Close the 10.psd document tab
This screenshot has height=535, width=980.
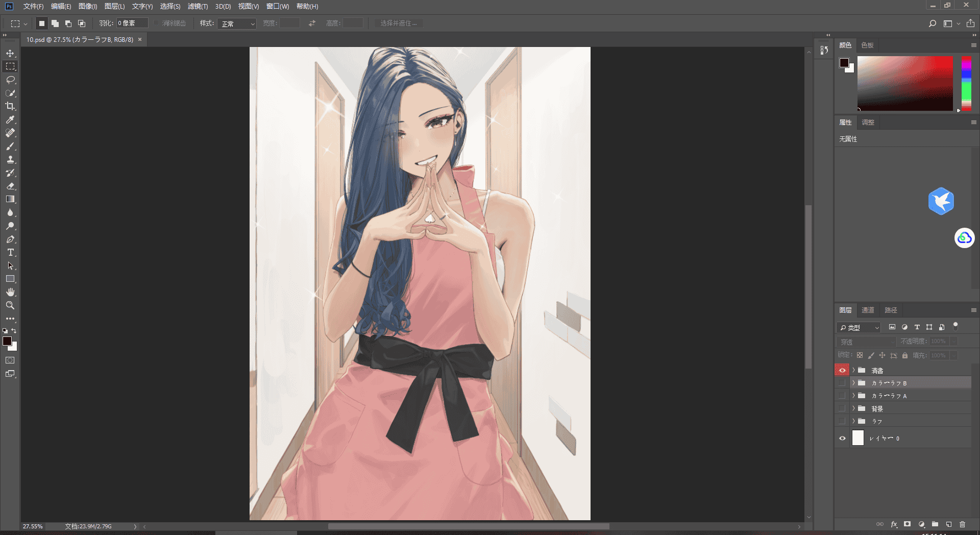[140, 39]
